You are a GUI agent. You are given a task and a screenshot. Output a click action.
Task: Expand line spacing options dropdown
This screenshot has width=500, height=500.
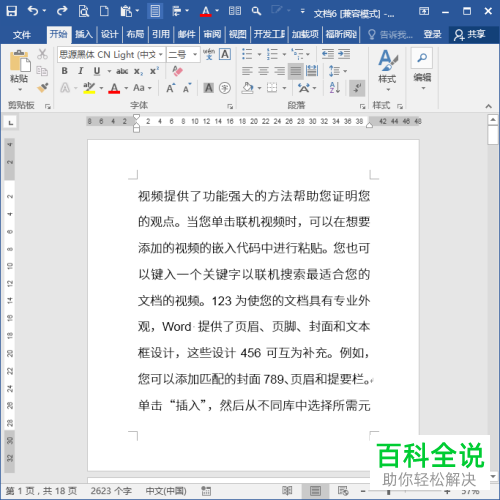coord(345,71)
